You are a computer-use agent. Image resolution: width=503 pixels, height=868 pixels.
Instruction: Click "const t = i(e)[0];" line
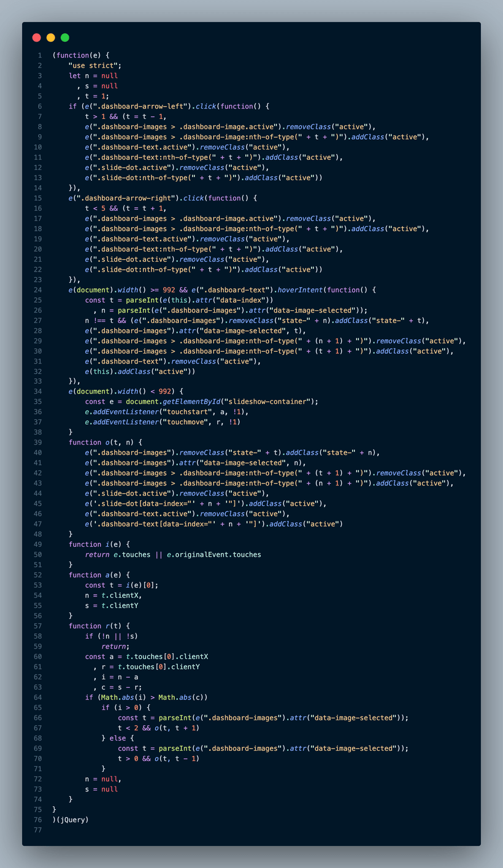[x=121, y=585]
